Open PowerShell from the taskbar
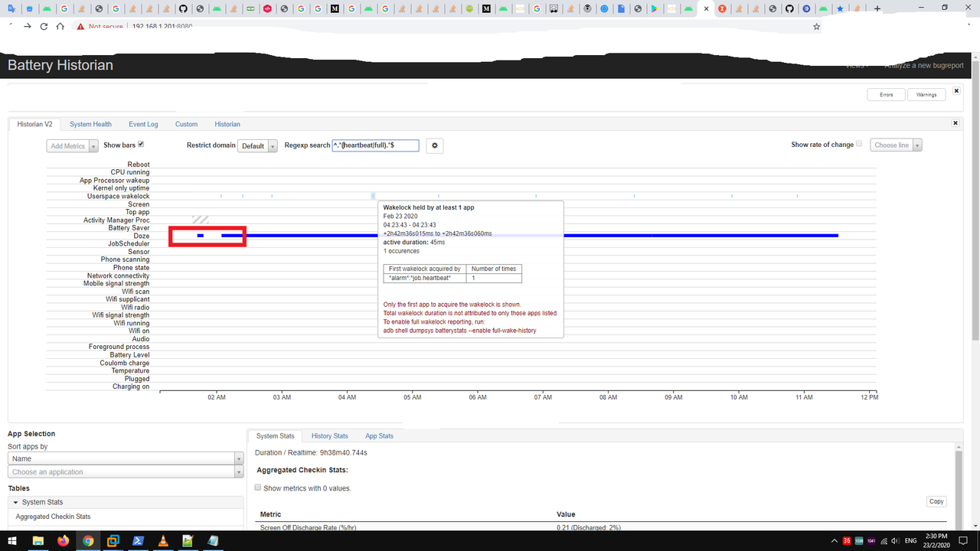The width and height of the screenshot is (980, 551). pos(138,540)
